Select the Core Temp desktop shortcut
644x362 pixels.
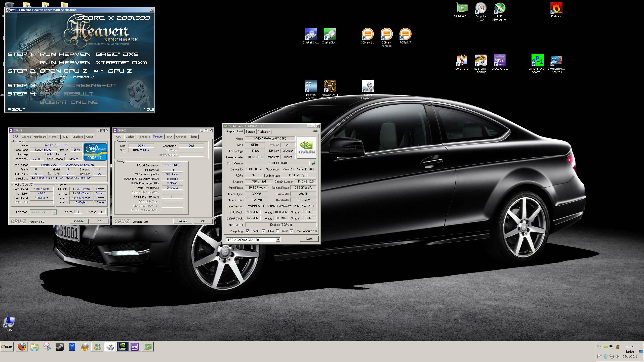[x=462, y=62]
